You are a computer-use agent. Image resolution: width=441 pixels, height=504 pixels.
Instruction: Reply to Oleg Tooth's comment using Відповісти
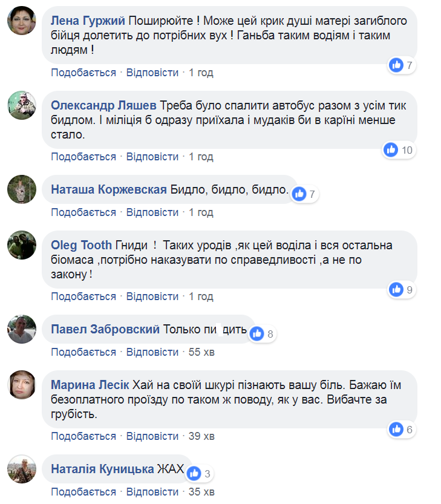pyautogui.click(x=152, y=296)
